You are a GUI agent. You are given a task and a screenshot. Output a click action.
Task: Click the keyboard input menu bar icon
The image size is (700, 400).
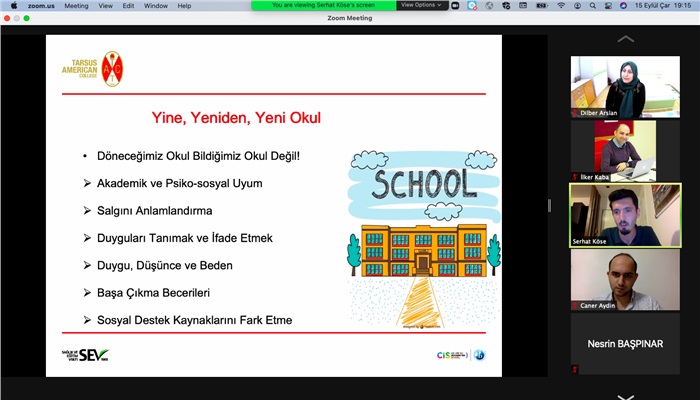pos(523,5)
